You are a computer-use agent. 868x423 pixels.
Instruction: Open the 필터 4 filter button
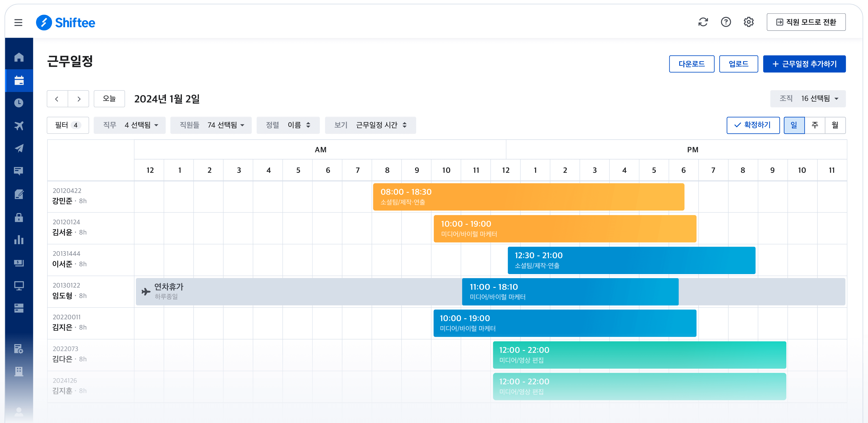[x=68, y=125]
